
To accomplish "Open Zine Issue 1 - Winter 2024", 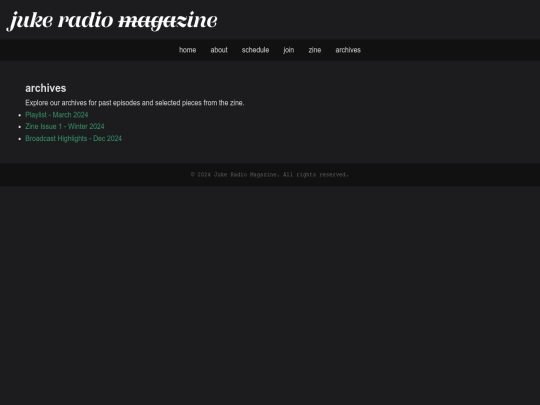I will coord(65,127).
